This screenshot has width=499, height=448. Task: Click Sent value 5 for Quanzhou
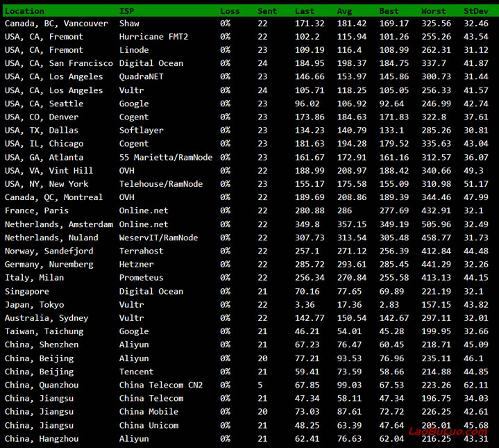(260, 385)
